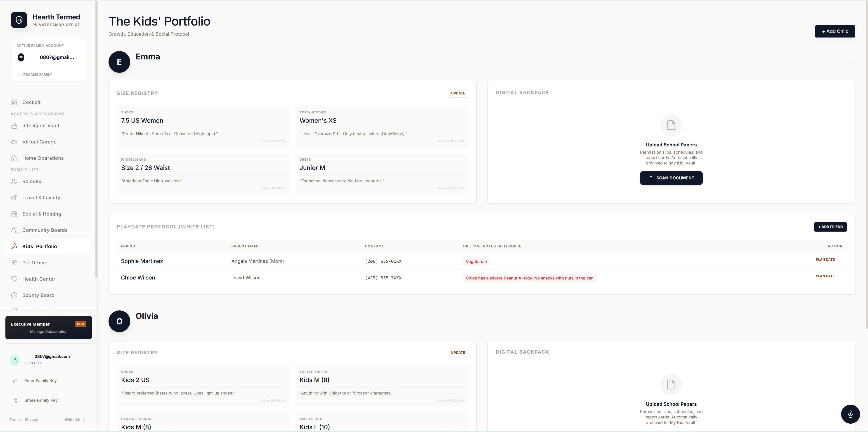This screenshot has height=432, width=868.
Task: Click the Hearth Termed shield logo
Action: [x=19, y=20]
